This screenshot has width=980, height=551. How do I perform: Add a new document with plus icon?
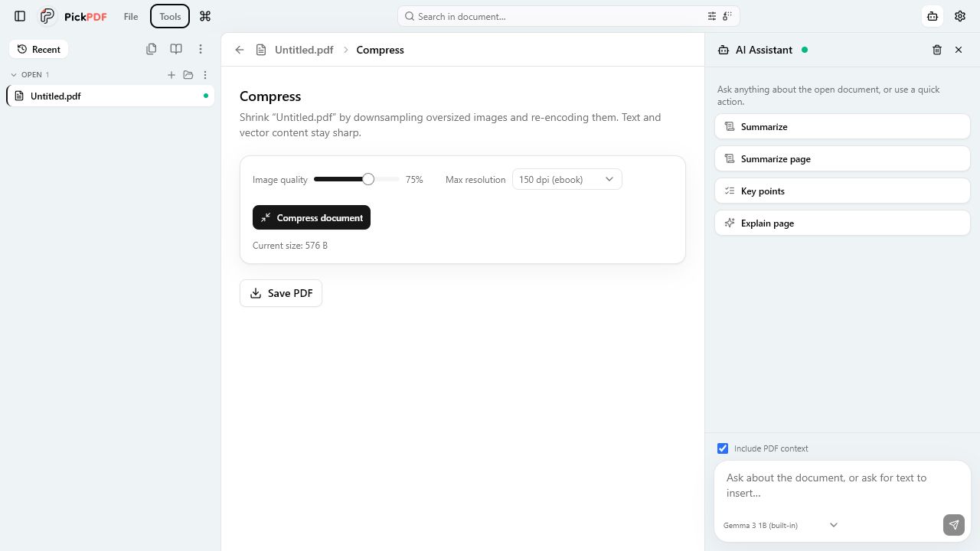171,75
